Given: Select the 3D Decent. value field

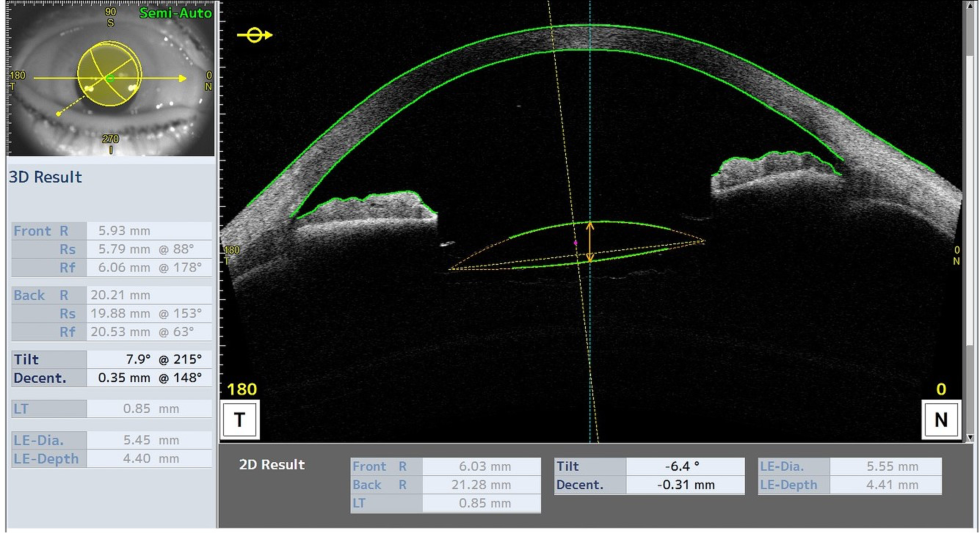Looking at the screenshot, I should [149, 378].
